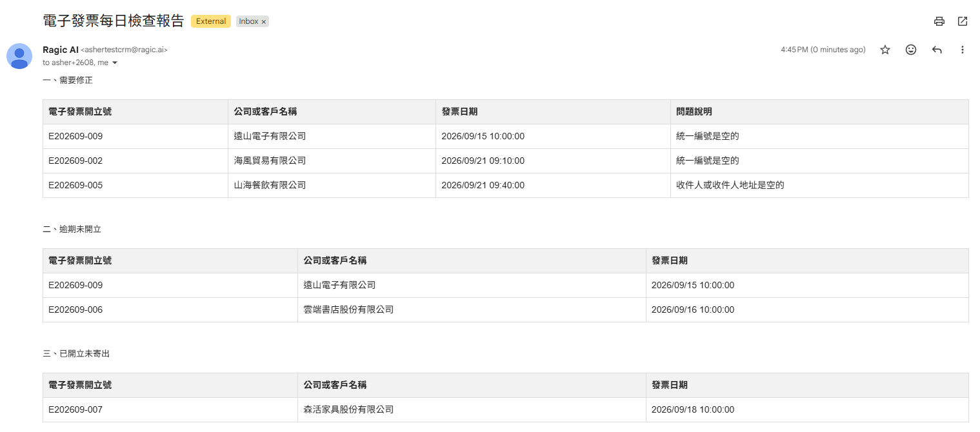Click 海風貿易有限公司 company cell
Image resolution: width=980 pixels, height=432 pixels.
coord(332,161)
